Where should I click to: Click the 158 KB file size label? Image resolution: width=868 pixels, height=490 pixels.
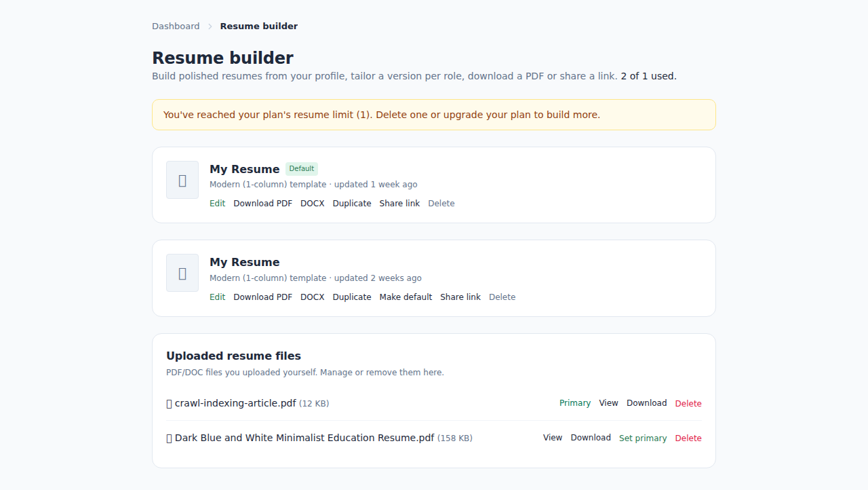(455, 438)
